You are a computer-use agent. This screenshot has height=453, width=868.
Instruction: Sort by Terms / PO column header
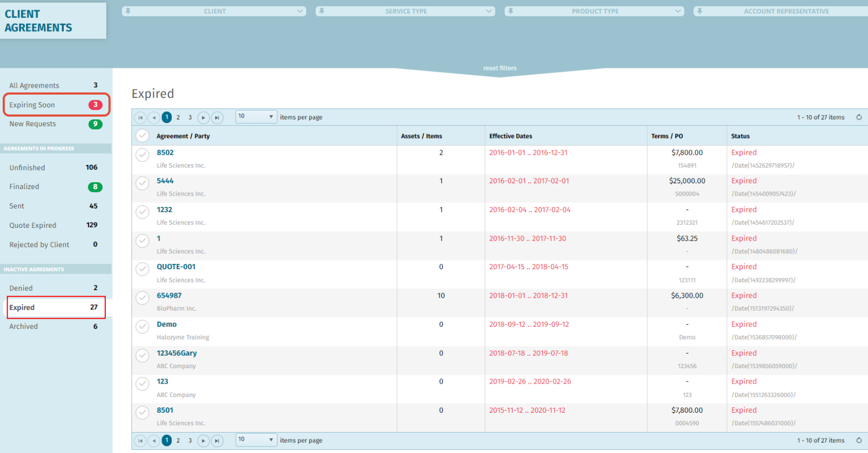click(667, 136)
